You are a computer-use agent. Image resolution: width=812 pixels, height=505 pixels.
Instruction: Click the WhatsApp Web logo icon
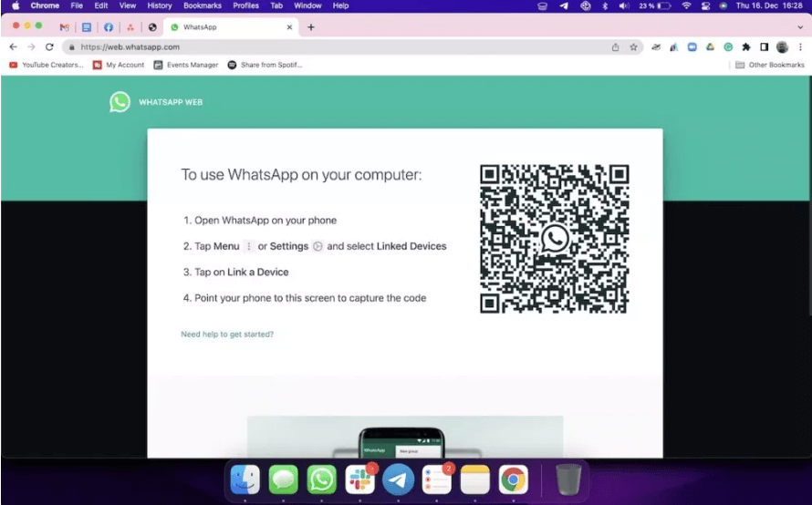pos(120,102)
